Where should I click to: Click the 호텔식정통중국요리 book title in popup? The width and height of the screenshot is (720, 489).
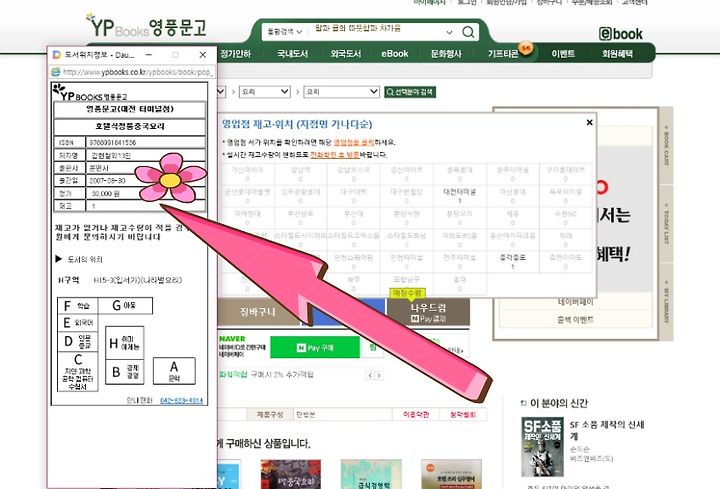(x=129, y=126)
